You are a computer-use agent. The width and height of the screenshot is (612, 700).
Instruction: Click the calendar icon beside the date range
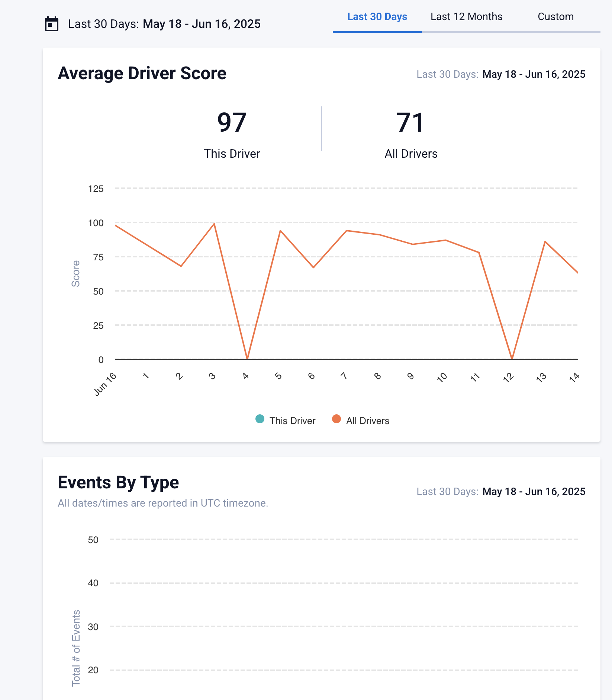coord(52,24)
